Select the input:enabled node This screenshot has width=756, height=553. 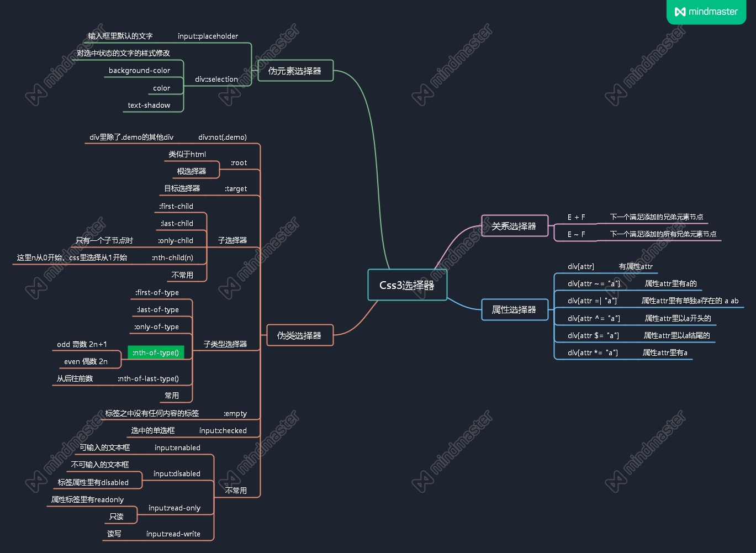pos(177,448)
